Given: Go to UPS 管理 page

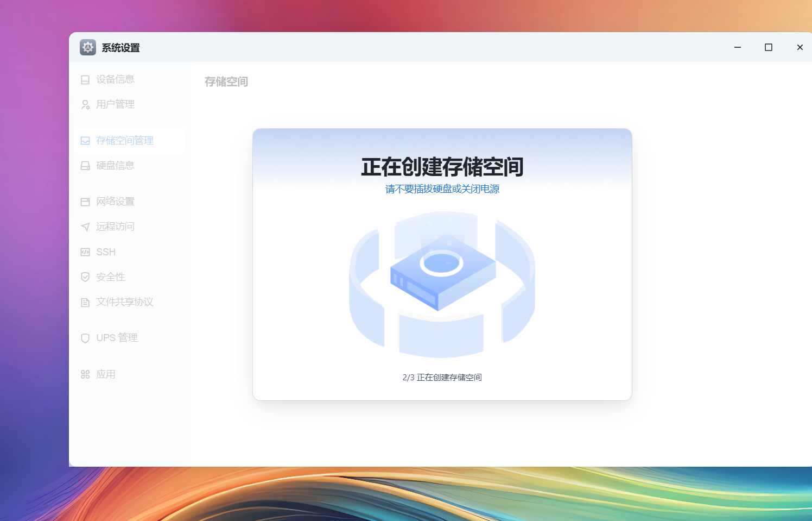Looking at the screenshot, I should [x=130, y=338].
